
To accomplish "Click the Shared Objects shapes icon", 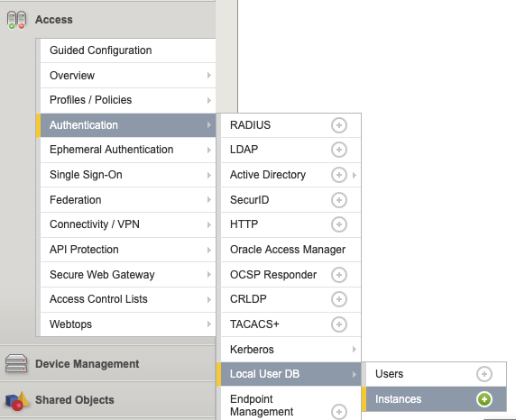I will point(17,400).
